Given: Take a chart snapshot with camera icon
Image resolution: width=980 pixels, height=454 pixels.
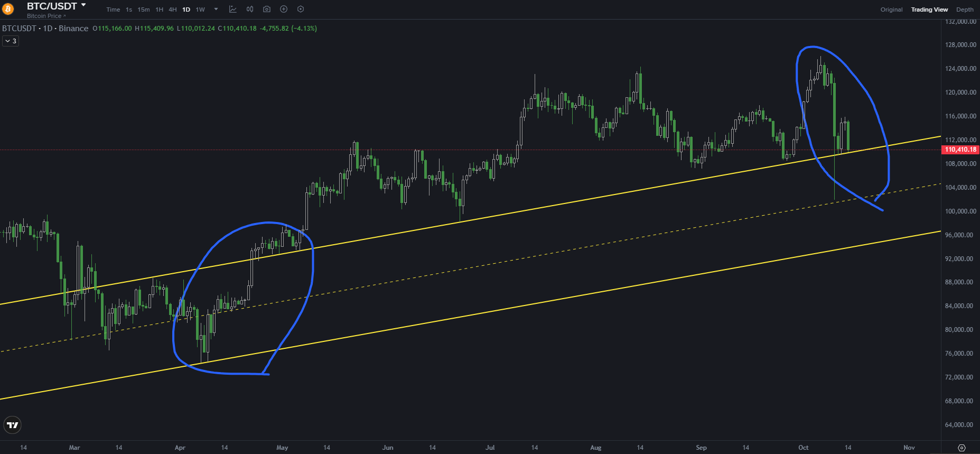Looking at the screenshot, I should tap(267, 10).
